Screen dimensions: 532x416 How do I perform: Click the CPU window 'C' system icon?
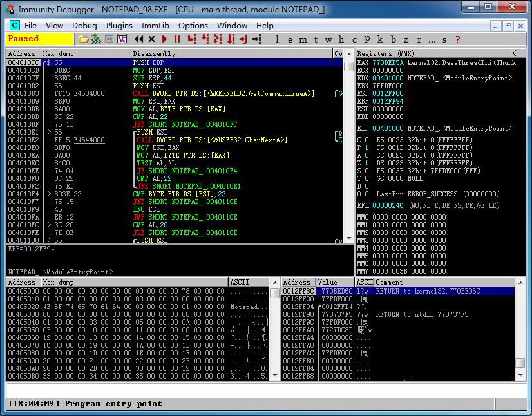pyautogui.click(x=15, y=25)
